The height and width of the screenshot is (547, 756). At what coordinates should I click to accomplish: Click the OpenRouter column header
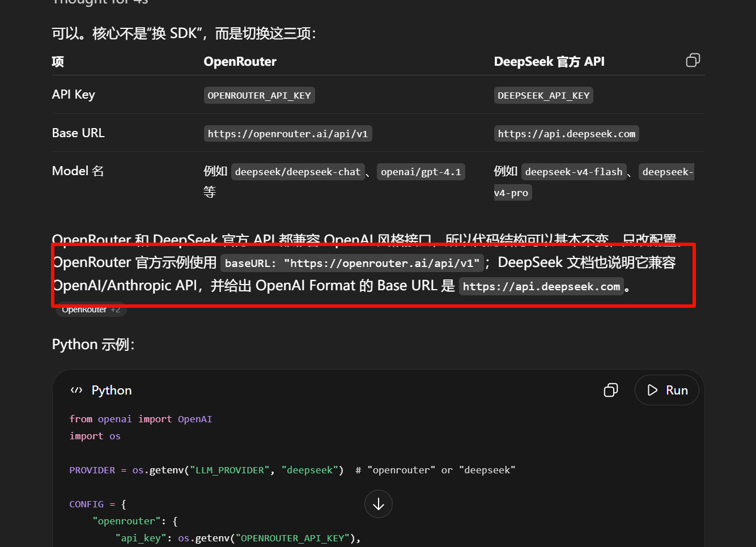(x=240, y=61)
